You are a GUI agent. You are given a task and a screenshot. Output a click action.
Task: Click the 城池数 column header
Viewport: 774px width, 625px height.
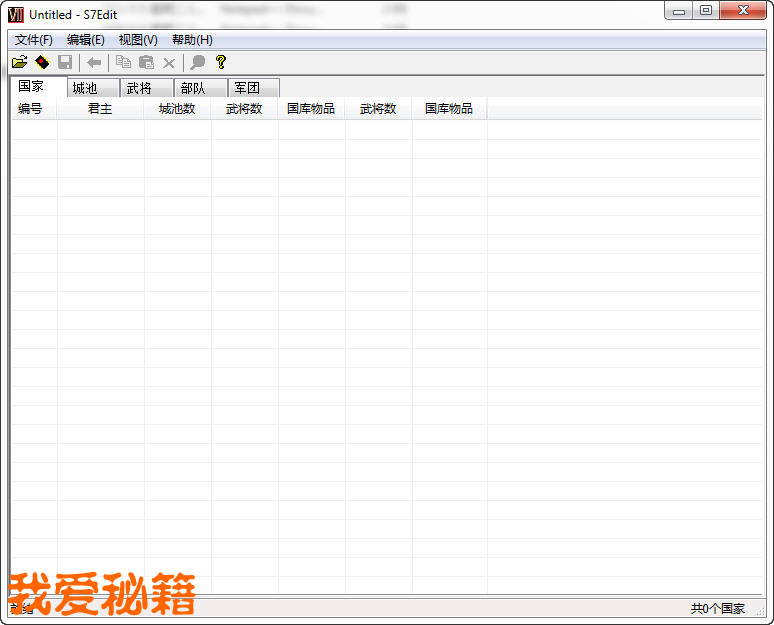177,109
